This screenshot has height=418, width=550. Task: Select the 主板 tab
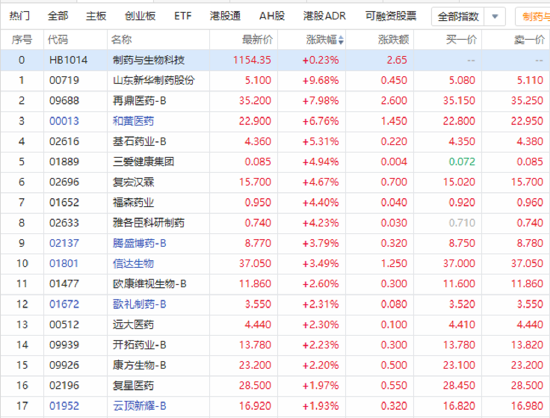(x=96, y=16)
